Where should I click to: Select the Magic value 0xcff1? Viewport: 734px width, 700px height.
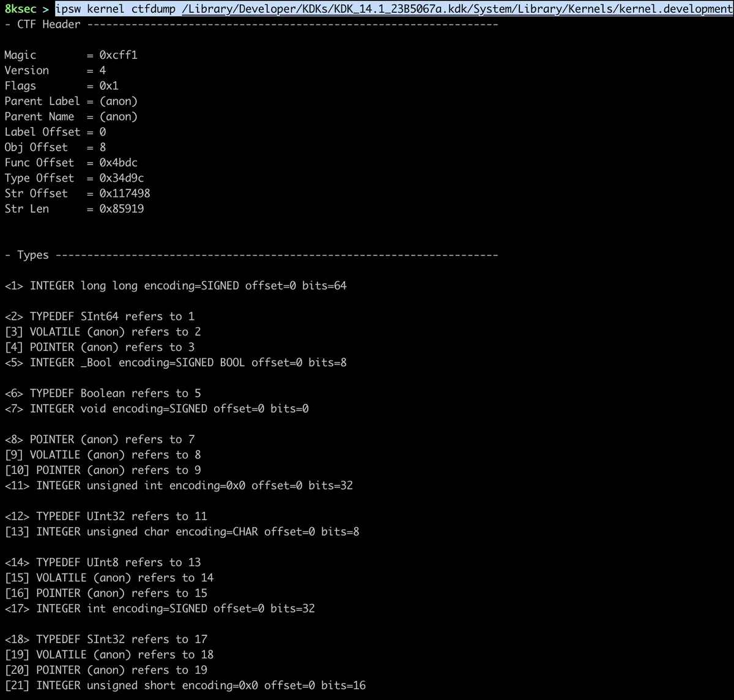118,55
